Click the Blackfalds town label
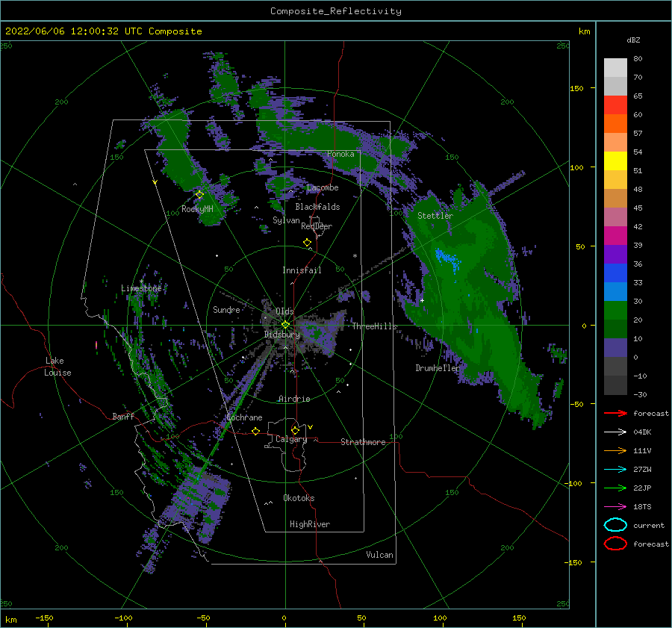Viewport: 672px width, 628px height. [317, 207]
